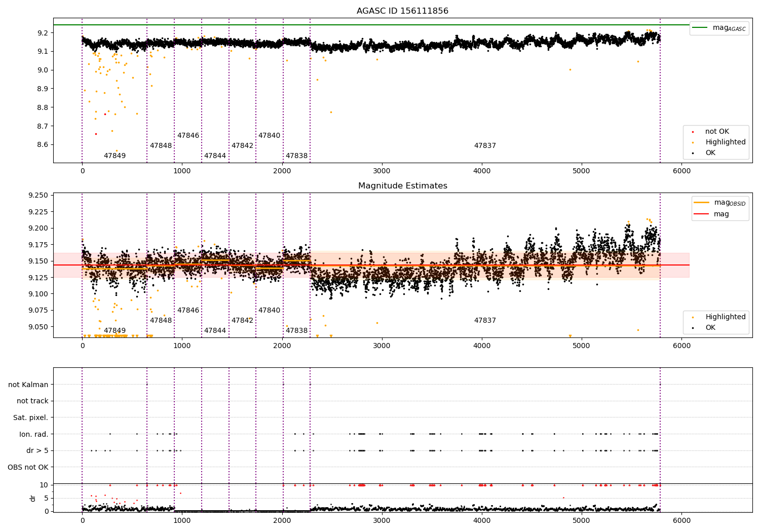Image resolution: width=760 pixels, height=532 pixels.
Task: Click OBSID label 47840 in top plot
Action: pos(269,136)
